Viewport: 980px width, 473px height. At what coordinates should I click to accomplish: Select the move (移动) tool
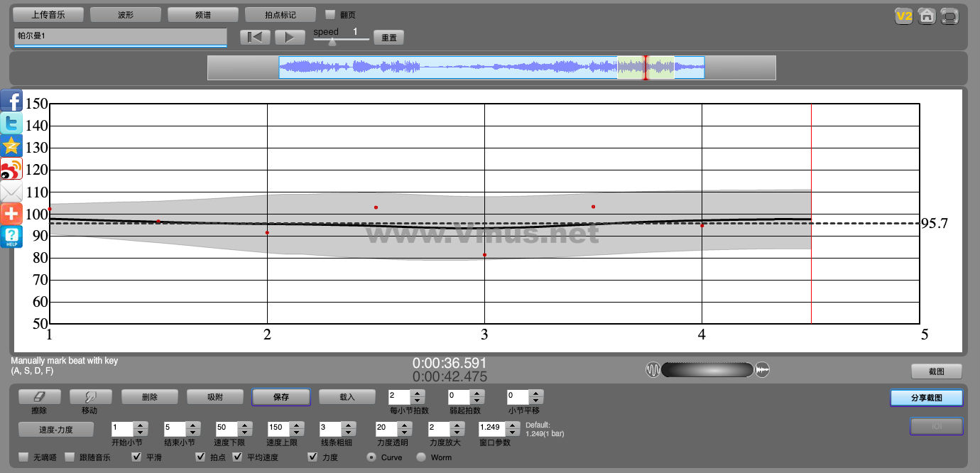click(90, 397)
